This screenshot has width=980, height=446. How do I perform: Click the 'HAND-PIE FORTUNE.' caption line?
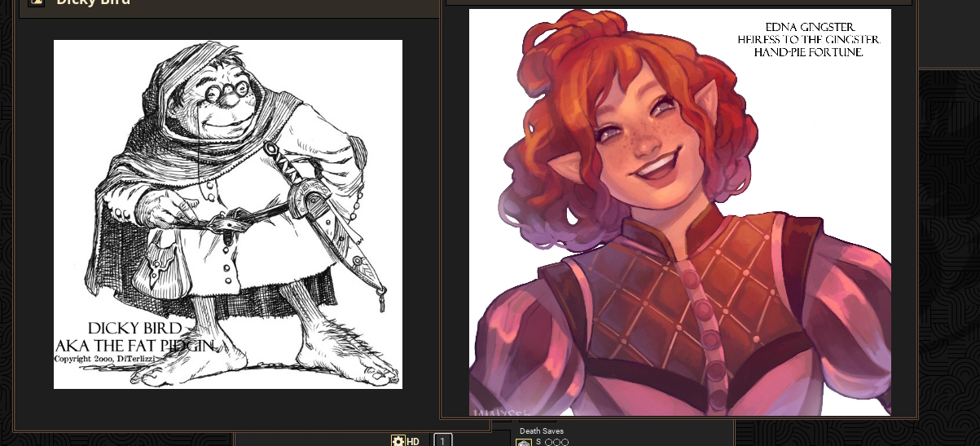coord(810,51)
